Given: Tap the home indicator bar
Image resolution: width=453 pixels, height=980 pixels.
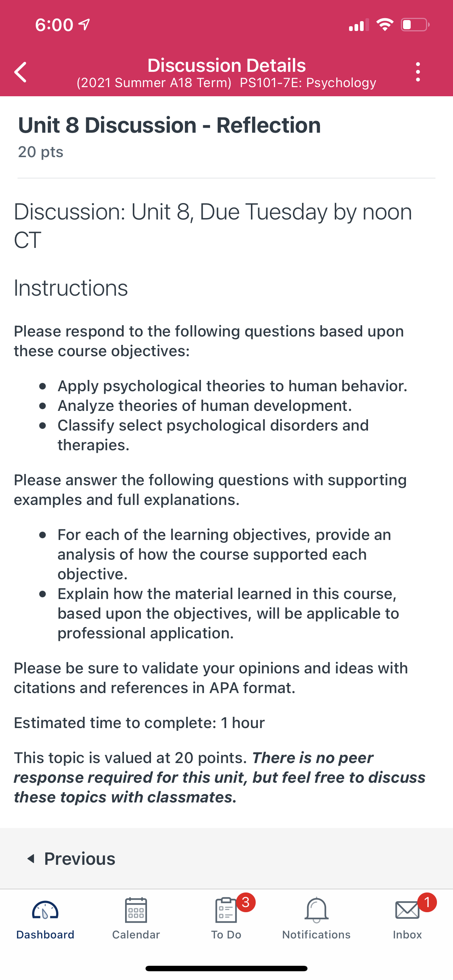Looking at the screenshot, I should [x=226, y=968].
